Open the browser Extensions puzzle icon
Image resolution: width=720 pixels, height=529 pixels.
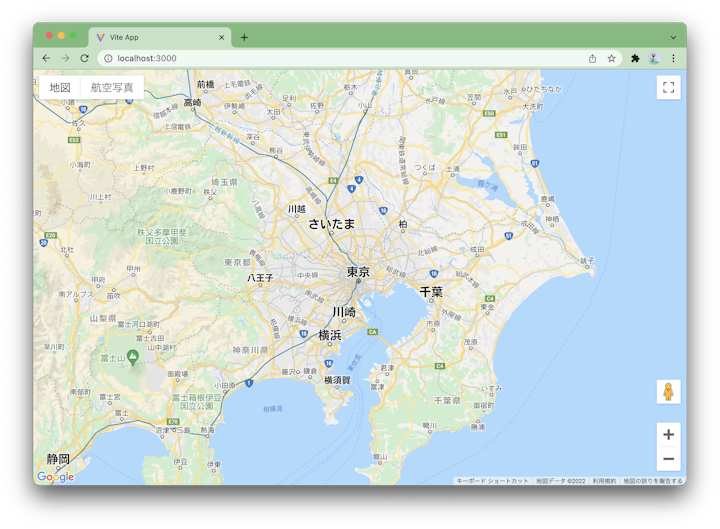click(x=635, y=59)
